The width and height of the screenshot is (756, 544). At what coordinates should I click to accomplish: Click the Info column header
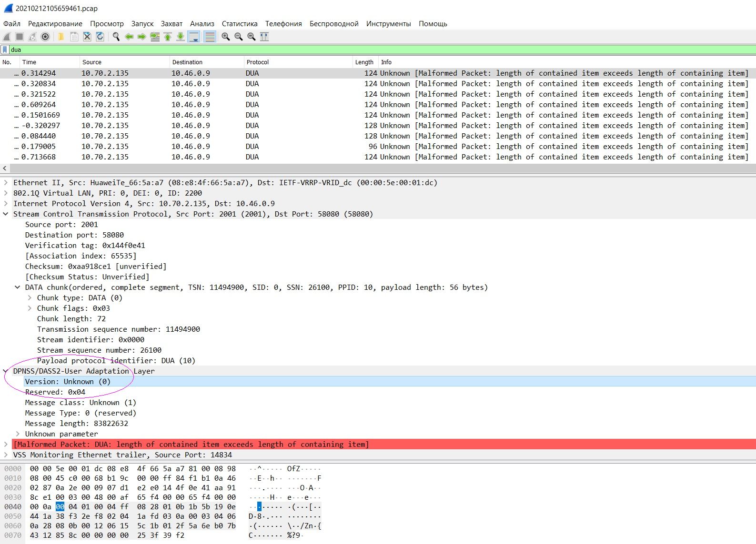(x=567, y=62)
